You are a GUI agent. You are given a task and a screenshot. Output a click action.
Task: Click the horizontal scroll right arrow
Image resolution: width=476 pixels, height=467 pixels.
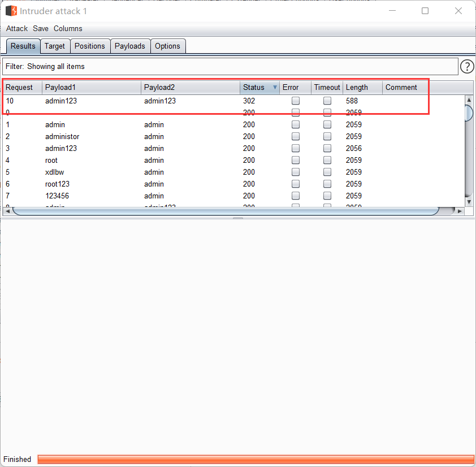[x=460, y=211]
